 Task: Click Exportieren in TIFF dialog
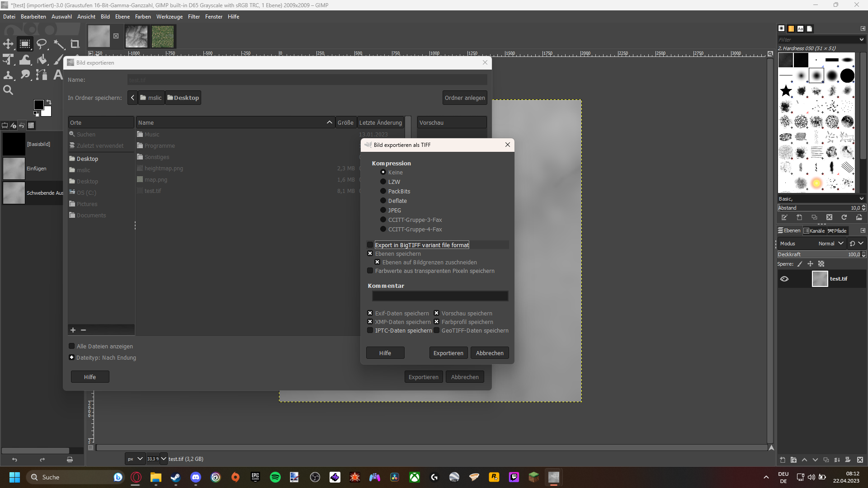pos(448,353)
